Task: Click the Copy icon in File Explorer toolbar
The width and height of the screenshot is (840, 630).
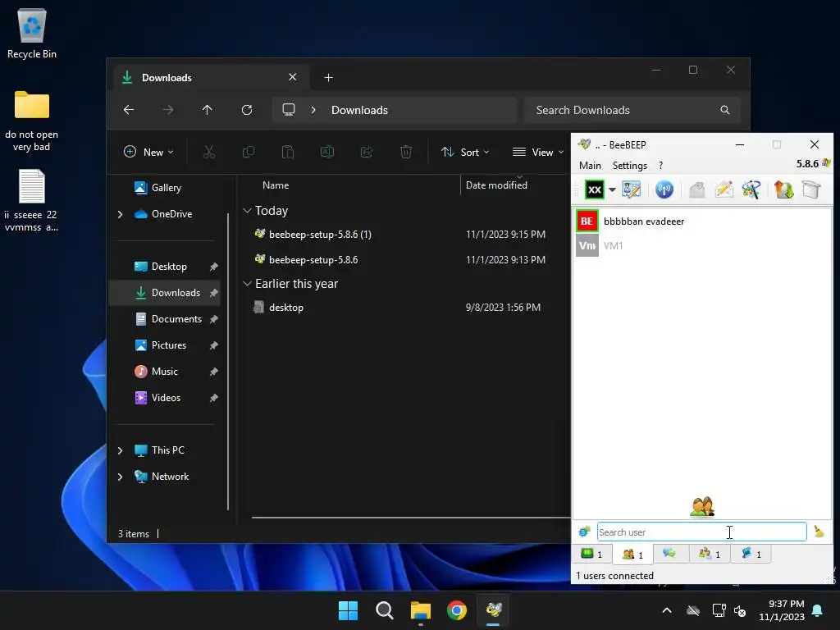Action: pos(248,152)
